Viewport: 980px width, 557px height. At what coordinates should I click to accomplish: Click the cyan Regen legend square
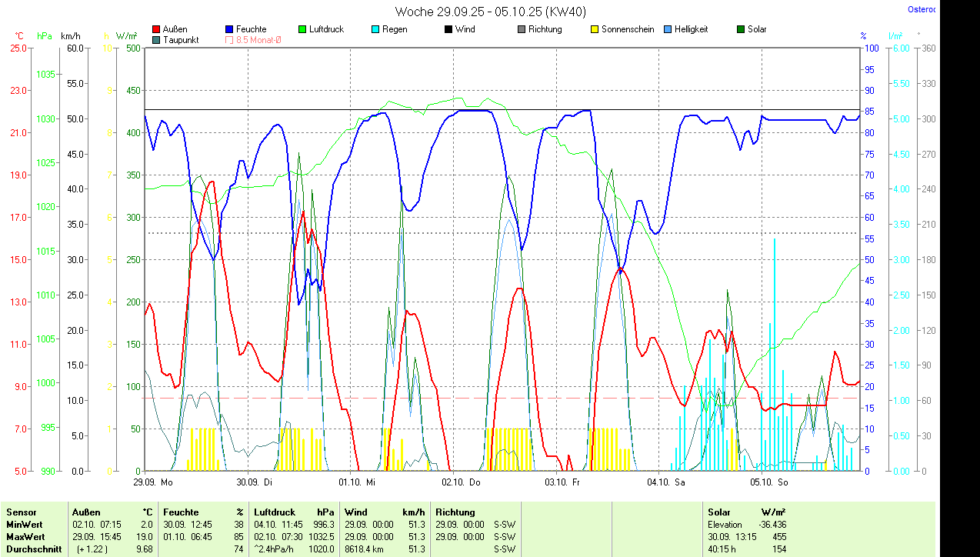[x=375, y=30]
